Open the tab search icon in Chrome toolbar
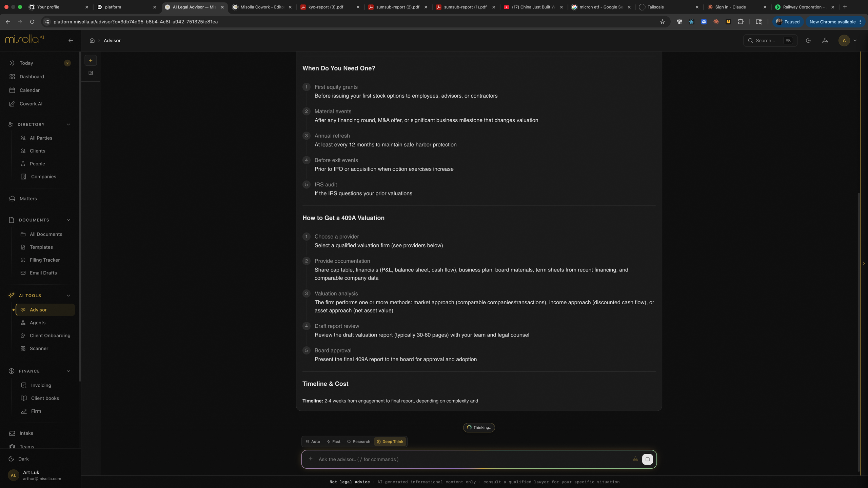This screenshot has width=868, height=488. 759,22
